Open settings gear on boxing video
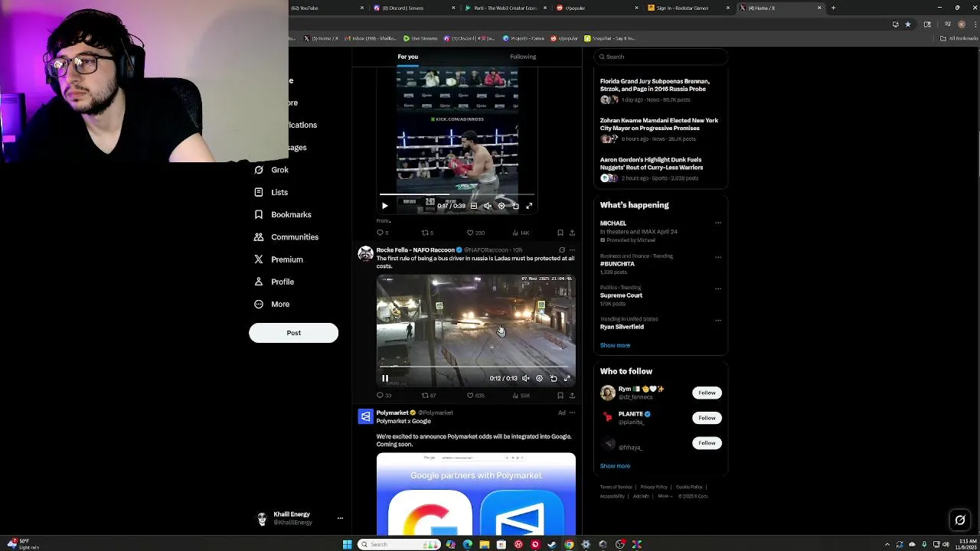This screenshot has width=980, height=551. coord(501,206)
